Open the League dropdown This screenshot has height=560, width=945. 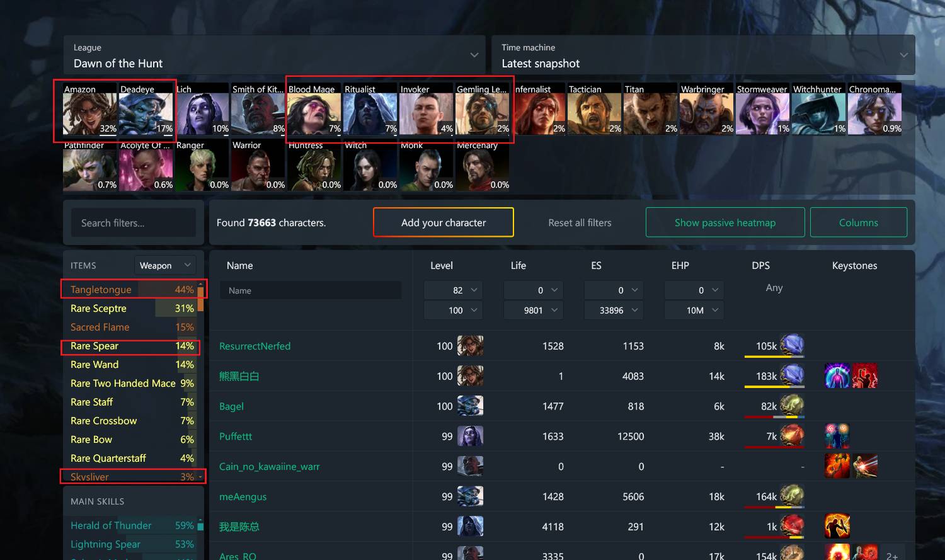[x=274, y=55]
